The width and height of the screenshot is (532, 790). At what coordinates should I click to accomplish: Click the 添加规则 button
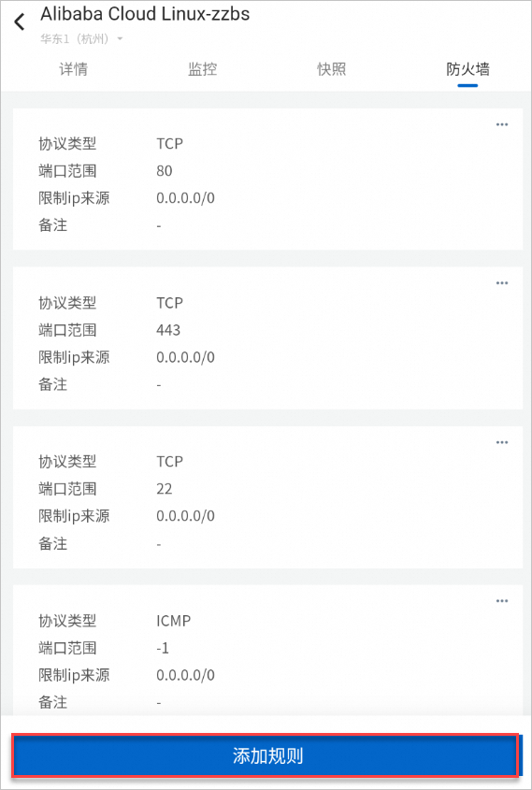click(x=266, y=755)
